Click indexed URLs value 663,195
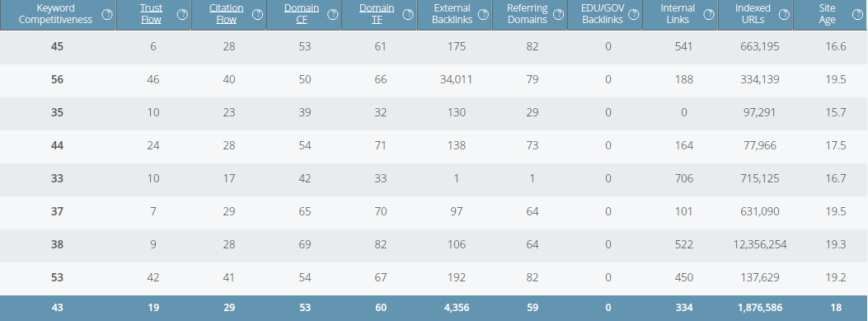This screenshot has width=868, height=321. 759,46
